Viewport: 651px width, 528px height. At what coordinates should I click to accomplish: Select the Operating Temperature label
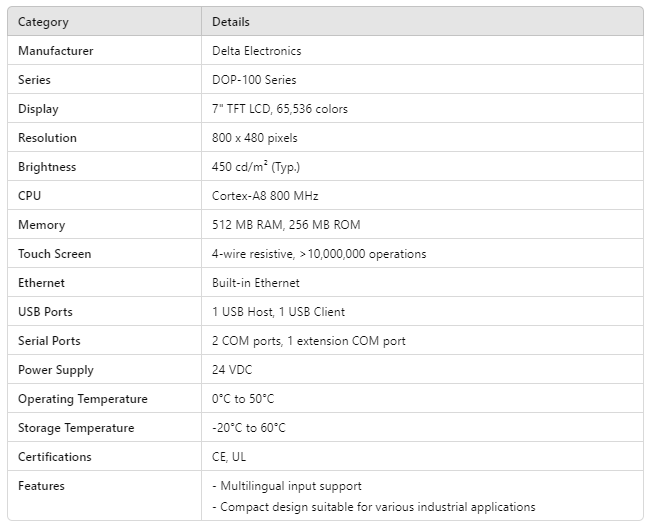tap(82, 399)
